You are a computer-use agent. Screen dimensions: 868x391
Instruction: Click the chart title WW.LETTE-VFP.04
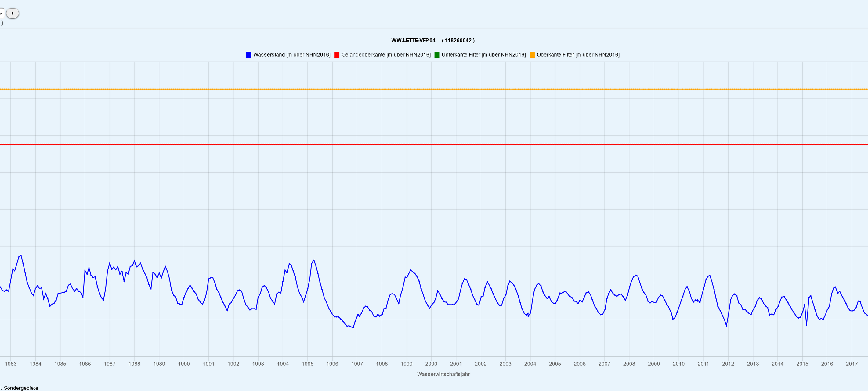click(413, 41)
